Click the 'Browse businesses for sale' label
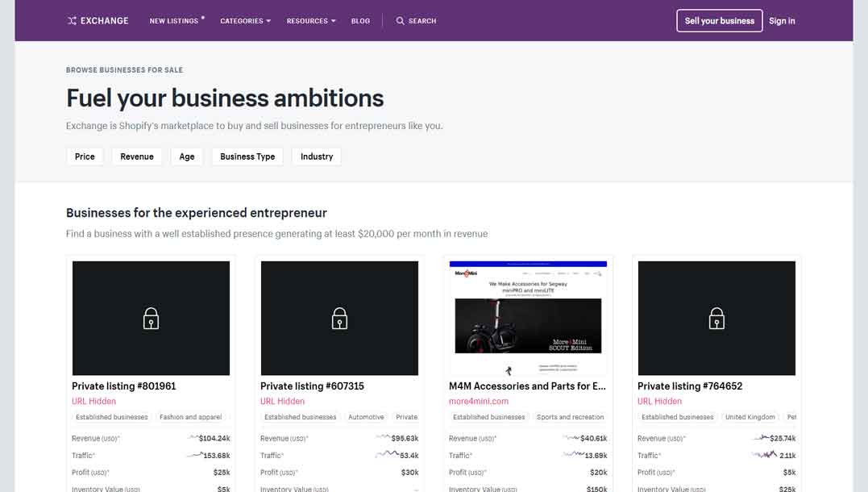The image size is (868, 492). 125,70
